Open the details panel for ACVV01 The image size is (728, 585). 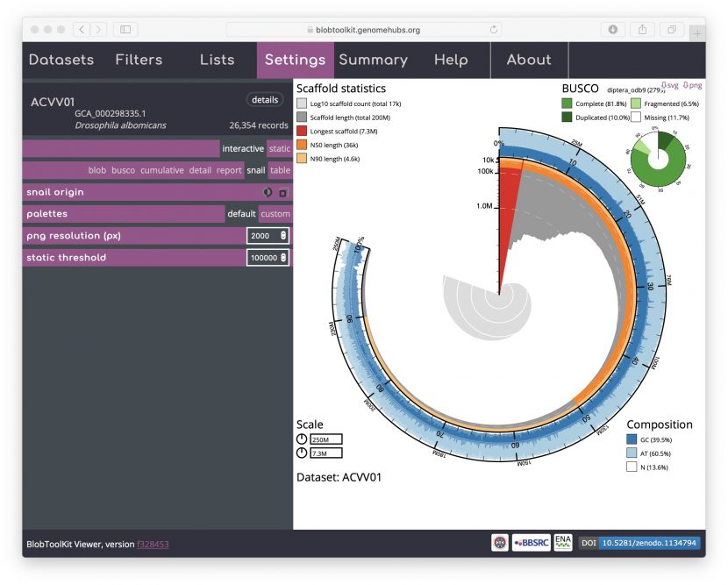pos(264,100)
